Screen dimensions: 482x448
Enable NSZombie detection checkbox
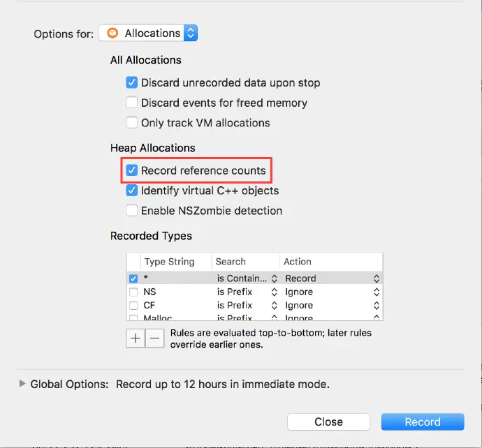click(131, 211)
